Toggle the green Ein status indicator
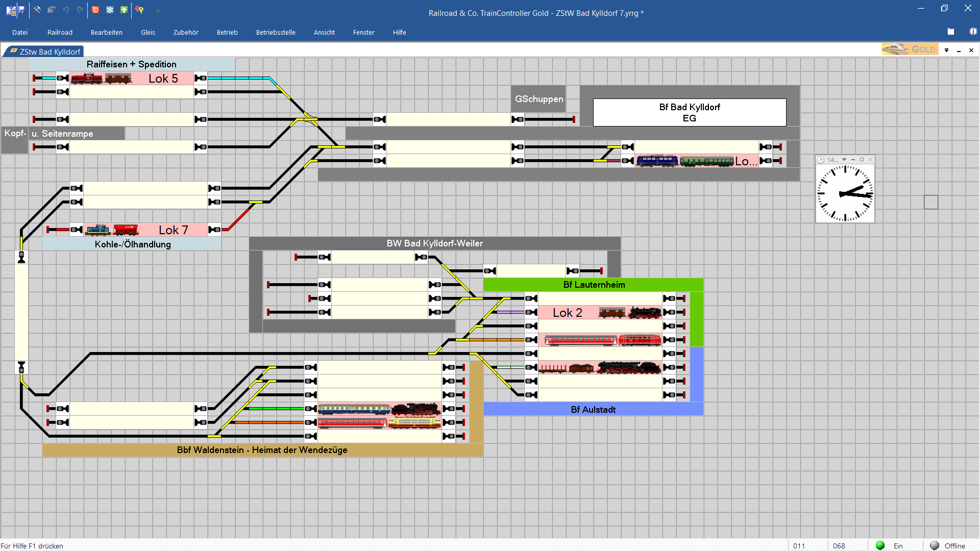980x551 pixels. point(880,545)
